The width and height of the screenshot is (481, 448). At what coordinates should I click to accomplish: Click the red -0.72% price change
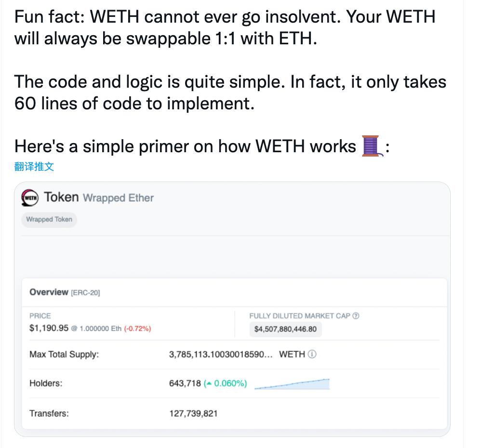(138, 329)
